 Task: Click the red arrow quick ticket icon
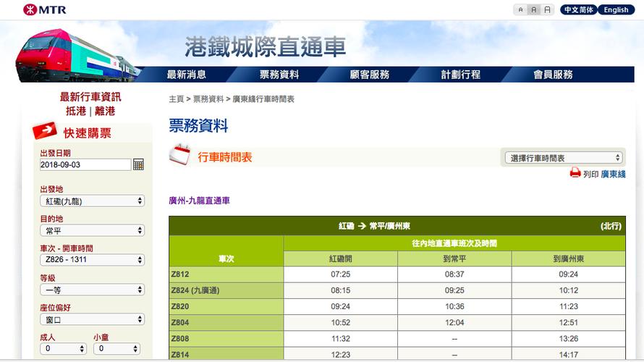[x=44, y=130]
